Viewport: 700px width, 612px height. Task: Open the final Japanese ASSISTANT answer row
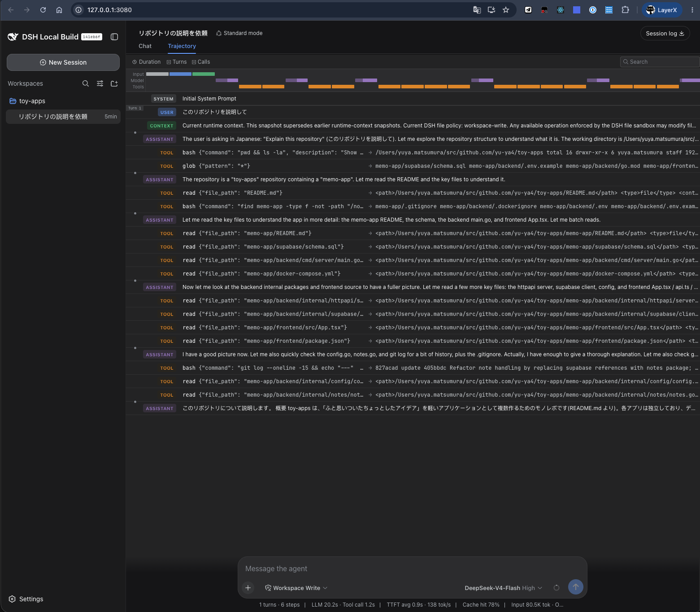tap(413, 408)
